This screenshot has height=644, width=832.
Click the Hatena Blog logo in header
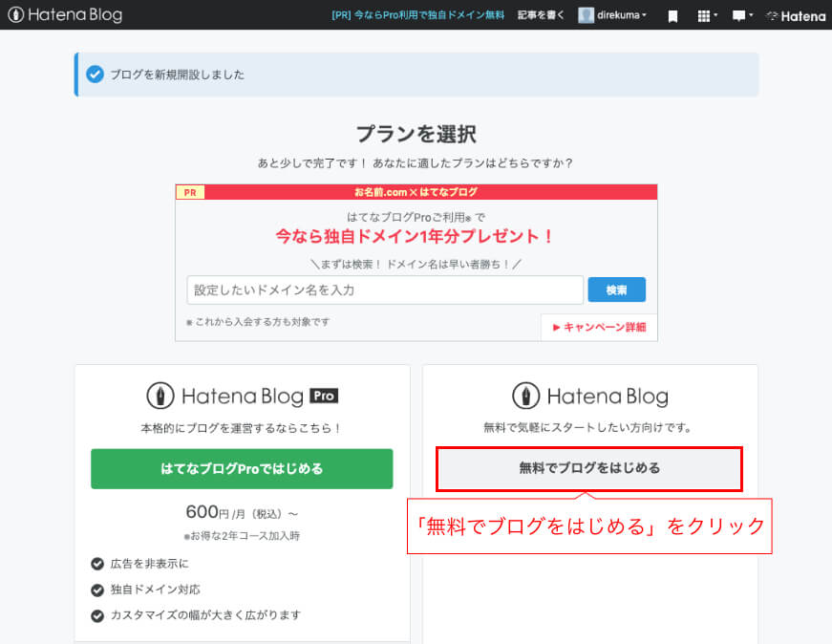(x=65, y=15)
